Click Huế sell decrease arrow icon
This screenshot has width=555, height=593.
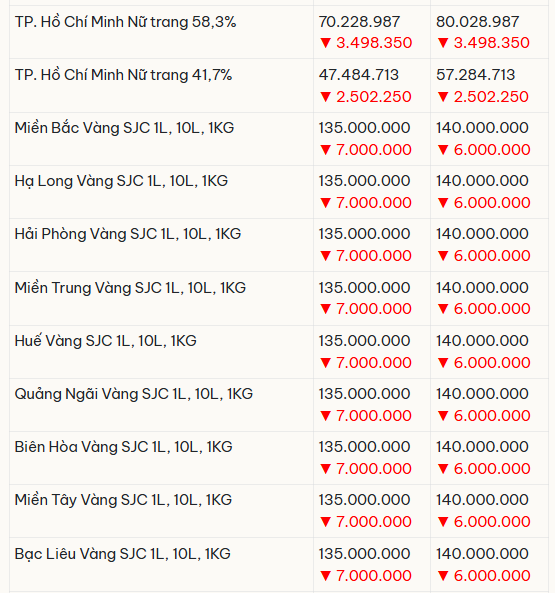pyautogui.click(x=443, y=363)
